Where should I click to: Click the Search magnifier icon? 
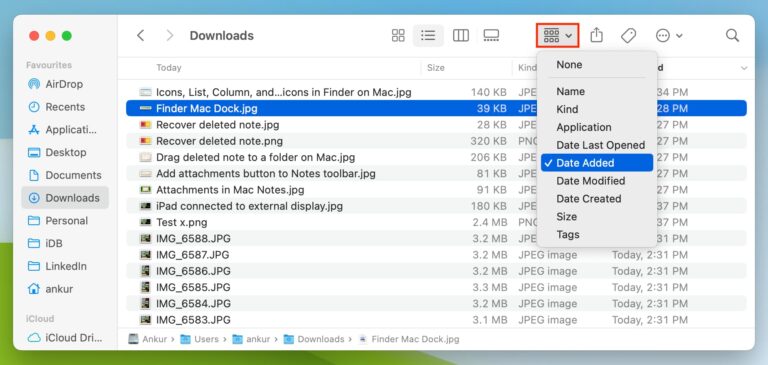[732, 35]
